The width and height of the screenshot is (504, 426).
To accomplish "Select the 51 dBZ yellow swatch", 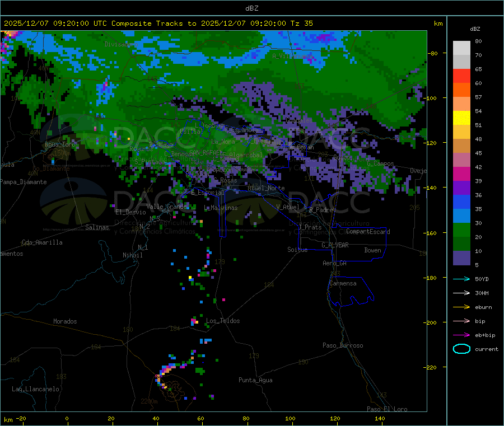I will pos(461,118).
